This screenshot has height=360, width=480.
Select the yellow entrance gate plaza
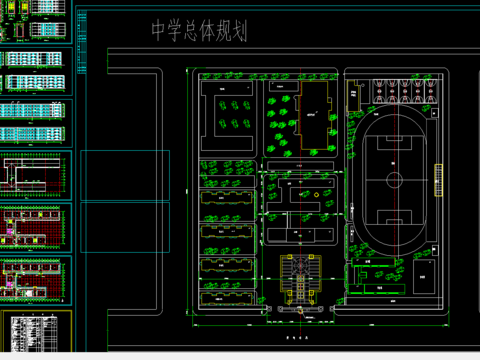click(301, 279)
